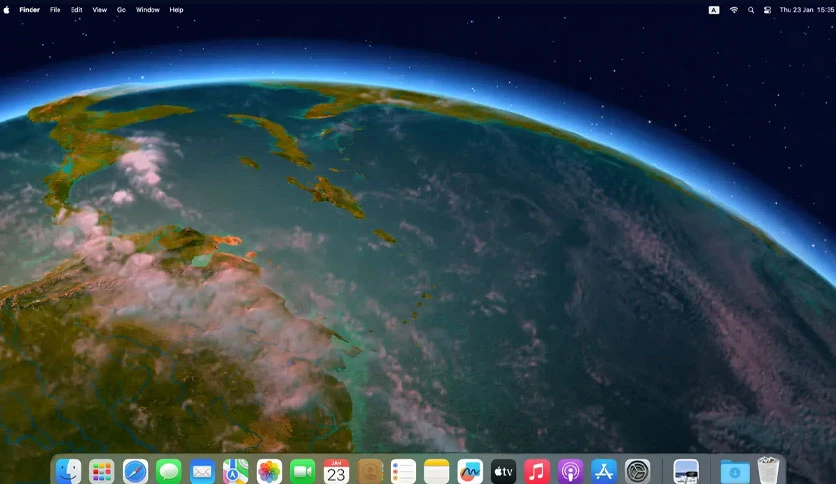The height and width of the screenshot is (484, 836).
Task: Open Calendar showing Jan 23
Action: [x=336, y=472]
